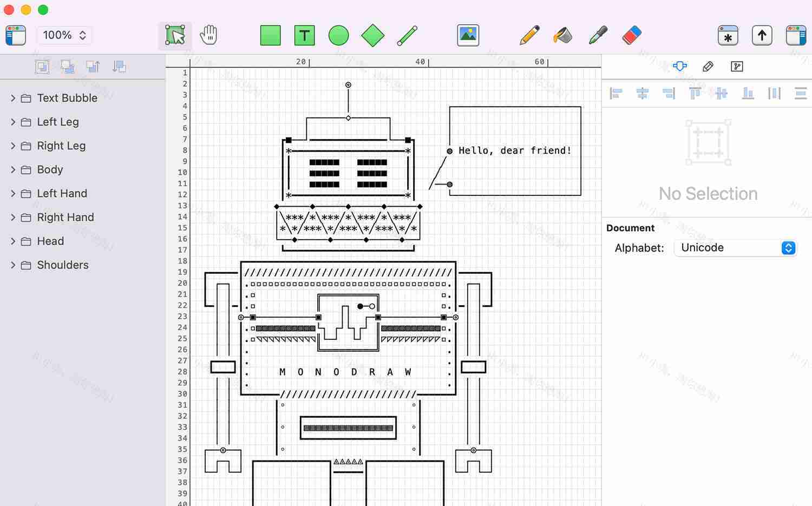
Task: Select the Line tool
Action: coord(407,35)
